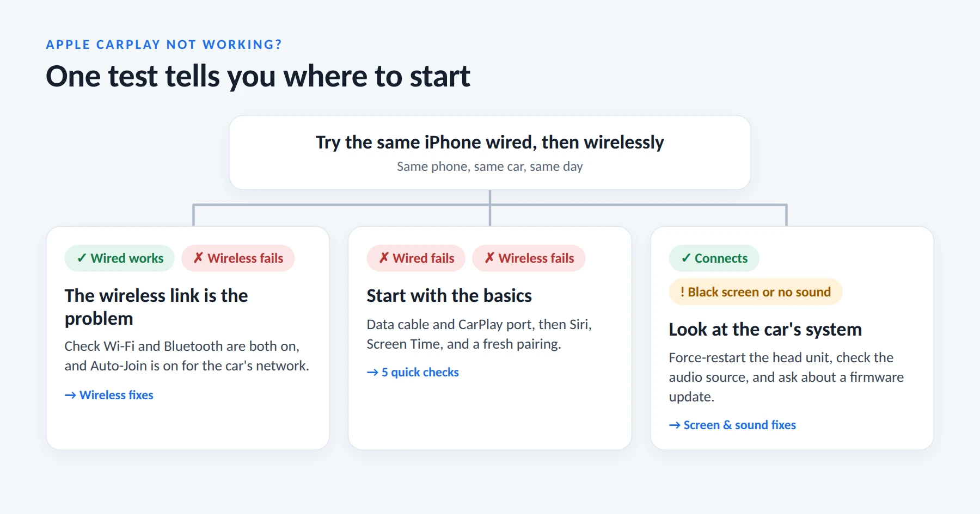Click the Wireless fails badge beside Wired works
The image size is (980, 514).
[238, 258]
